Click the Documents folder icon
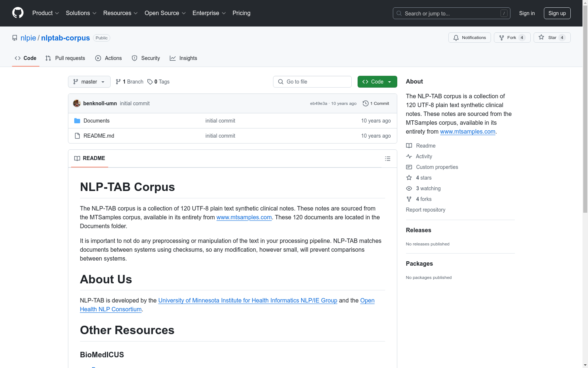 click(77, 121)
